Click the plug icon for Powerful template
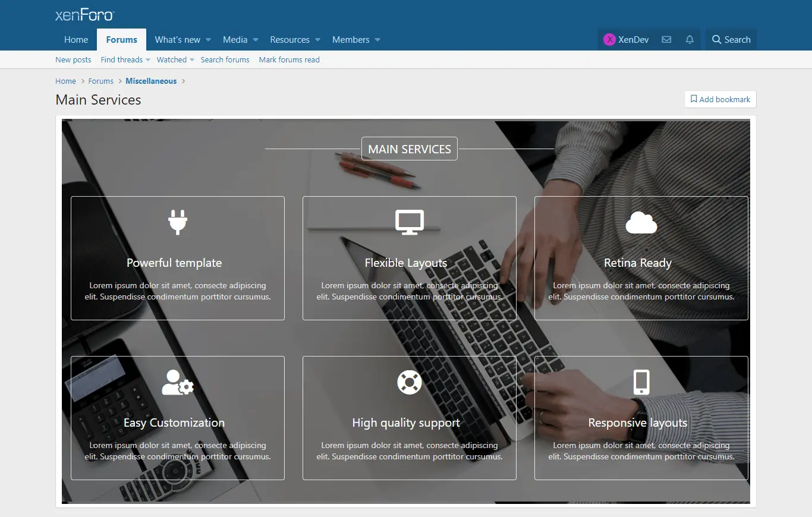The image size is (812, 517). 178,222
